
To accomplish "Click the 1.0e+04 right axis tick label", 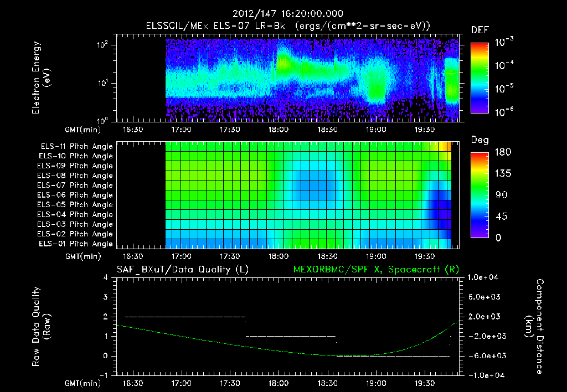I will click(483, 277).
